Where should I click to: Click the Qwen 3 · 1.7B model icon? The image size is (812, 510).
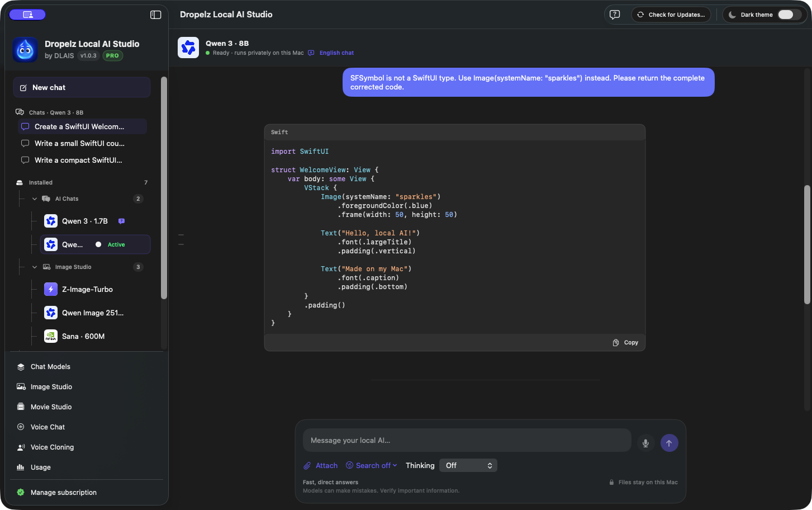click(x=51, y=221)
